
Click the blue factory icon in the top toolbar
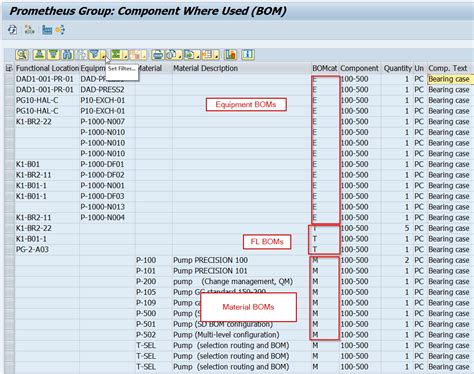tap(47, 30)
